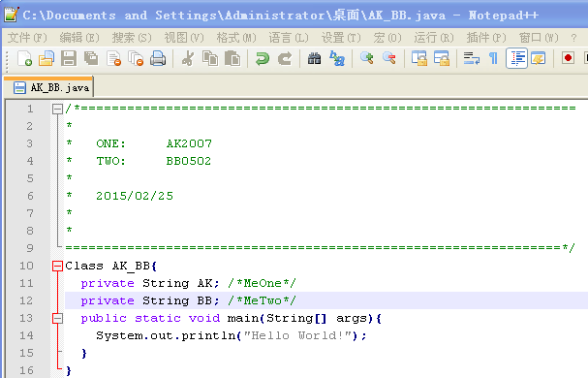Click the Paste clipboard icon

click(x=232, y=58)
